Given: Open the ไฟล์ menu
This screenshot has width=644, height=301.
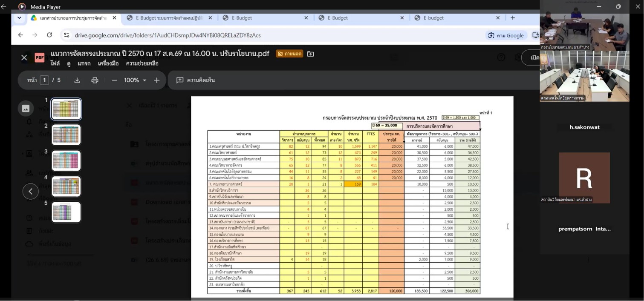Looking at the screenshot, I should click(x=55, y=63).
